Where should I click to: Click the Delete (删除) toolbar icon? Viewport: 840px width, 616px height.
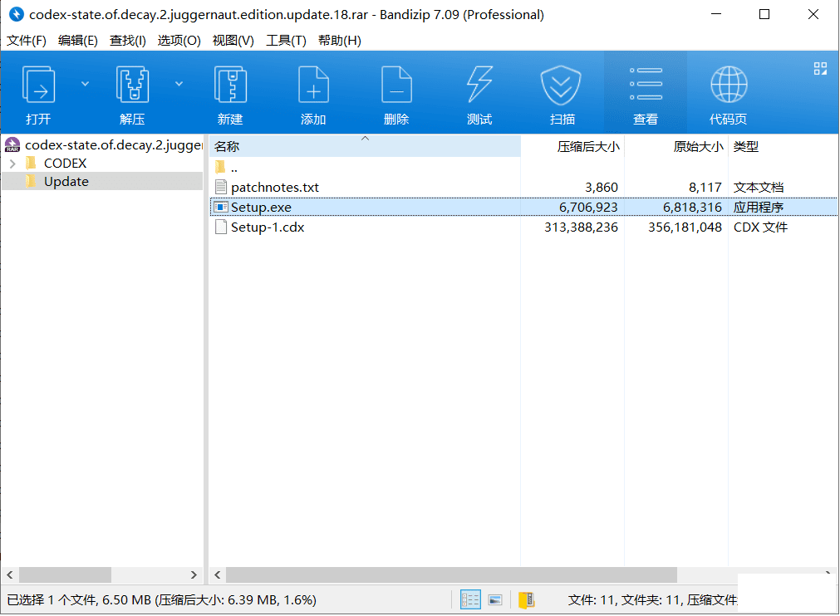(x=396, y=85)
